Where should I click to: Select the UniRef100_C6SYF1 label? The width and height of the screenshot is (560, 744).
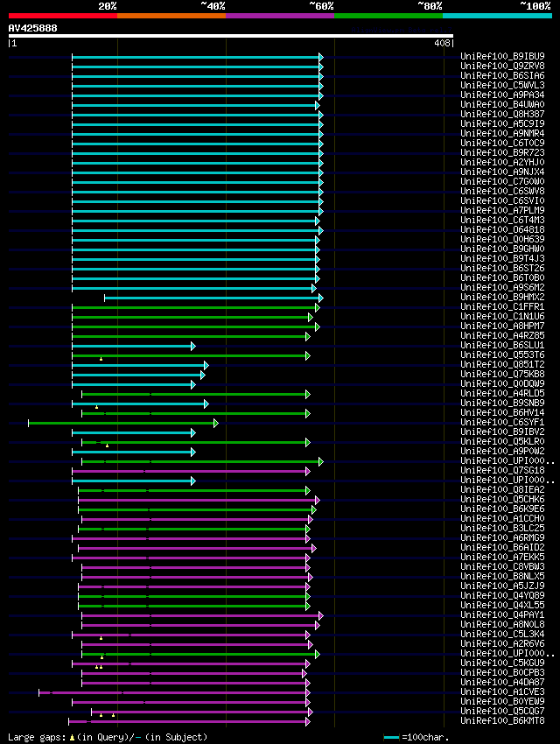point(502,422)
